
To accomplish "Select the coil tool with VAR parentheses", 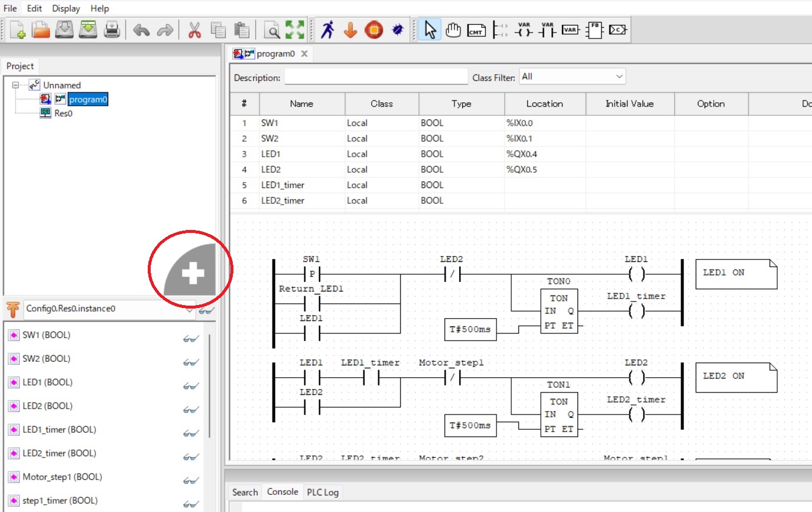I will pos(523,29).
